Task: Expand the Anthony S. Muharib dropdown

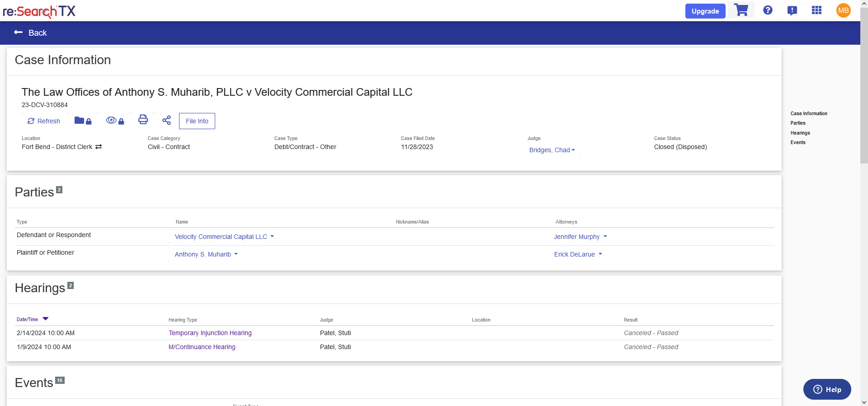Action: 206,254
